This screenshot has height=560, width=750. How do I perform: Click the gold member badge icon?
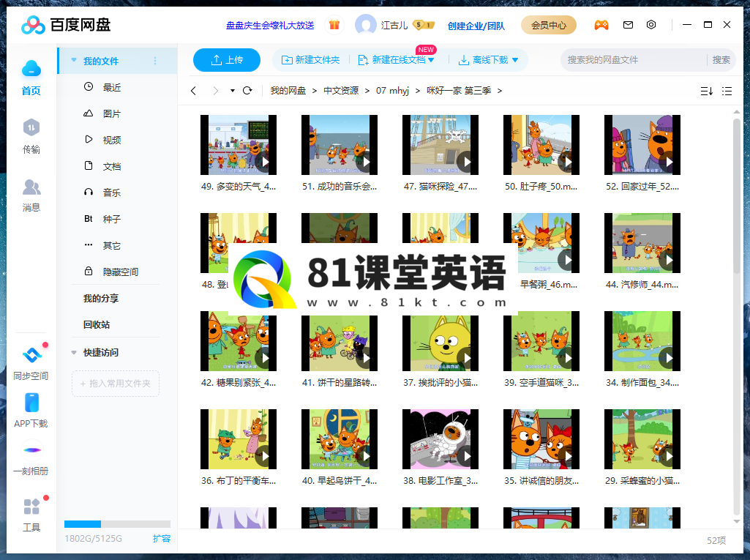pyautogui.click(x=424, y=24)
